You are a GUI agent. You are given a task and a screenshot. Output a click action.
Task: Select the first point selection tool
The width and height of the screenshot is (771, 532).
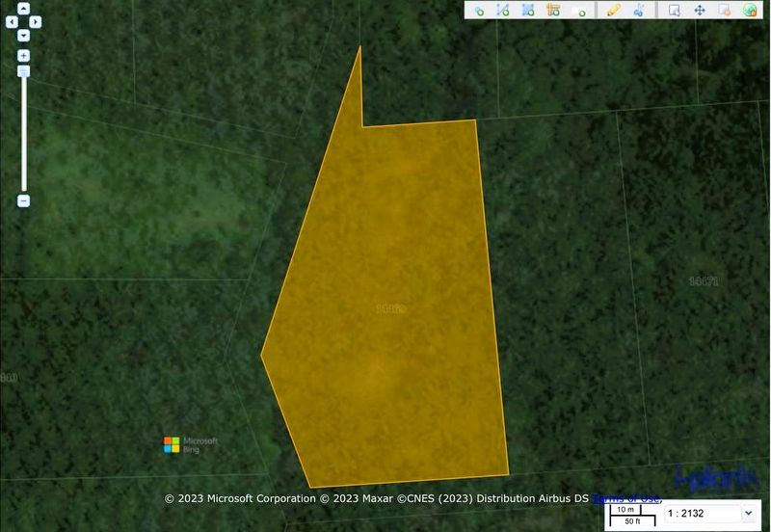[478, 10]
